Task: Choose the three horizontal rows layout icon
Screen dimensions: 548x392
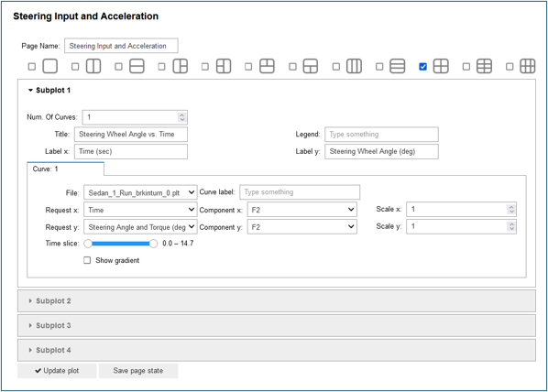Action: coord(398,66)
